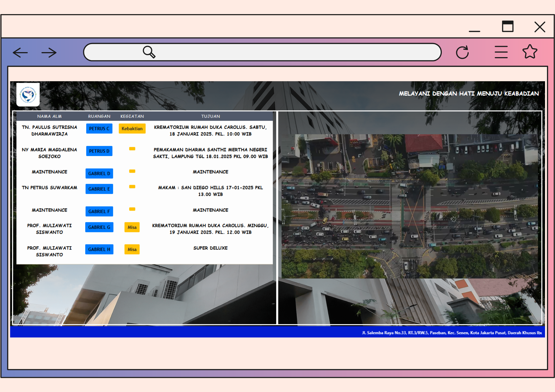Click the Kebaktian activity tag

click(132, 129)
